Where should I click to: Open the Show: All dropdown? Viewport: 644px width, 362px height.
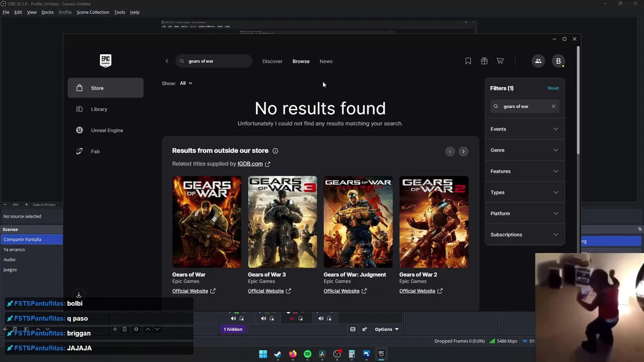pyautogui.click(x=186, y=83)
